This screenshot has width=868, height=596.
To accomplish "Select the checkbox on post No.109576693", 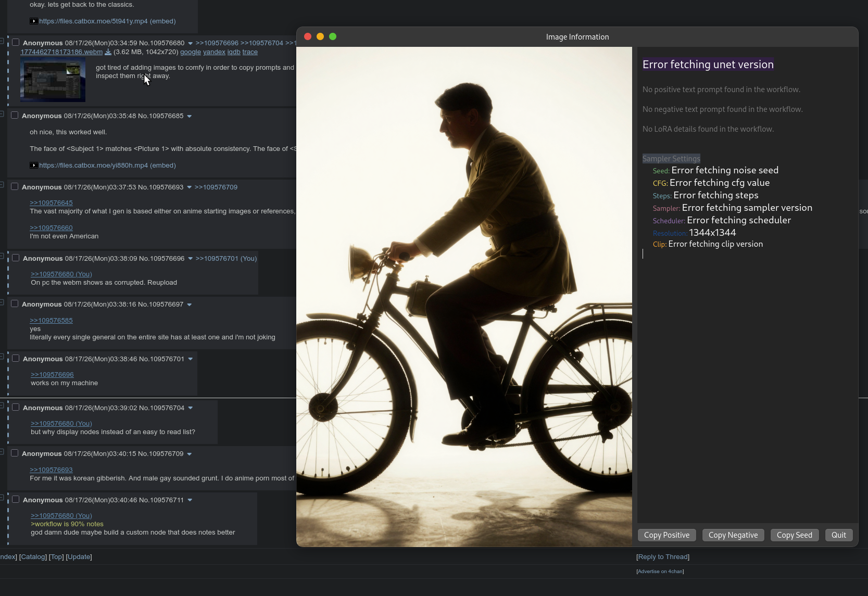I will (x=15, y=186).
